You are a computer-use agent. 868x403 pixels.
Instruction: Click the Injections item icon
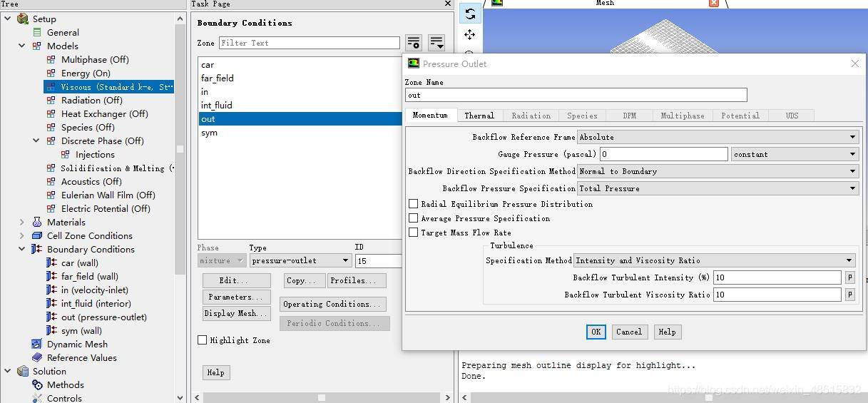(65, 154)
